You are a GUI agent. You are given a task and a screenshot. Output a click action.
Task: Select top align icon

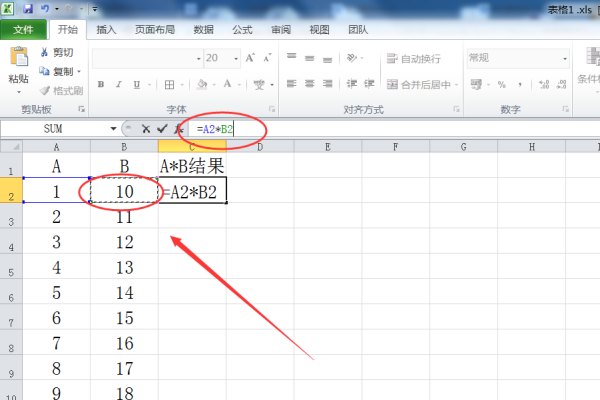coord(292,57)
